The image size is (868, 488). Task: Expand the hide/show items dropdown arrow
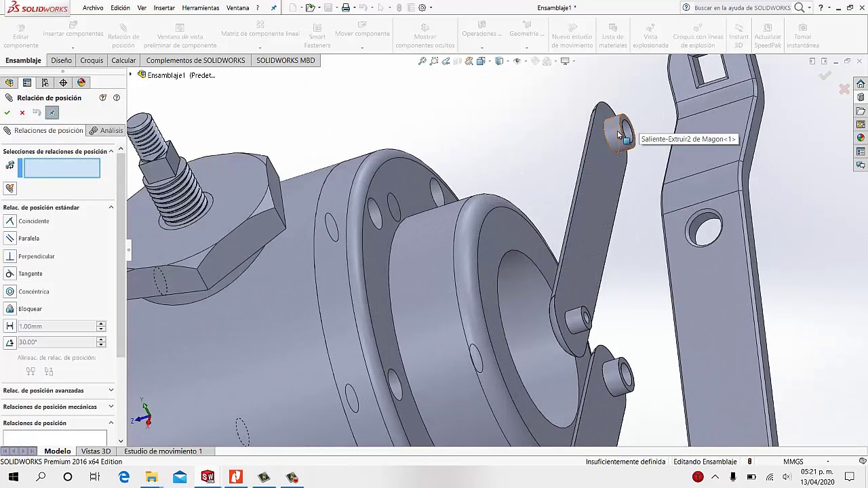pos(526,61)
